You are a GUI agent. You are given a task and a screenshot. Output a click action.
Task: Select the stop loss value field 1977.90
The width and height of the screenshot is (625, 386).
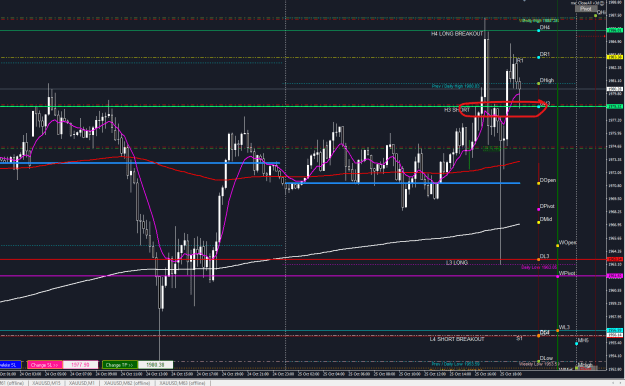(x=80, y=365)
